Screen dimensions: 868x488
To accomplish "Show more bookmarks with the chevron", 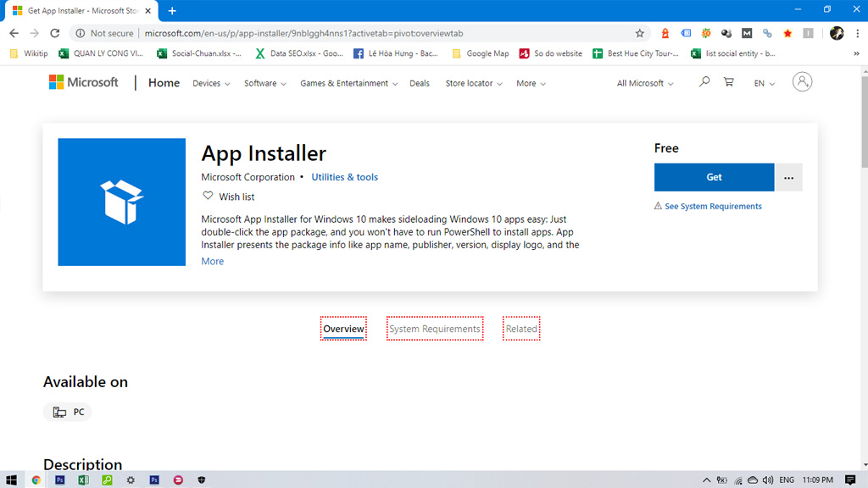I will coord(856,53).
